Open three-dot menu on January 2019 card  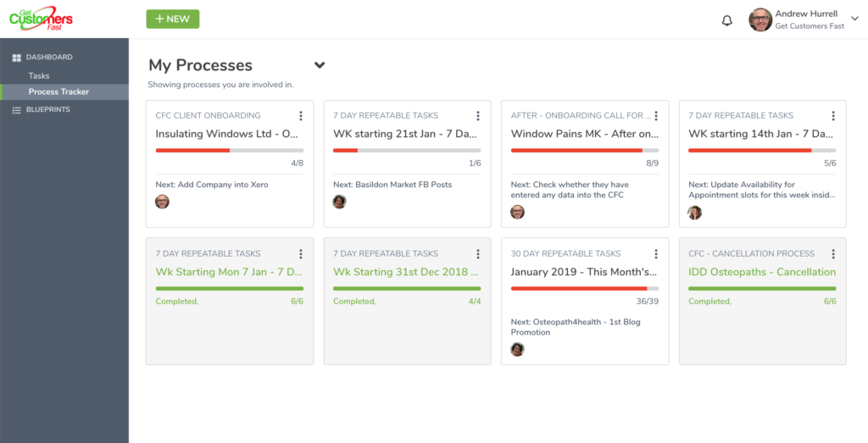[x=656, y=254]
